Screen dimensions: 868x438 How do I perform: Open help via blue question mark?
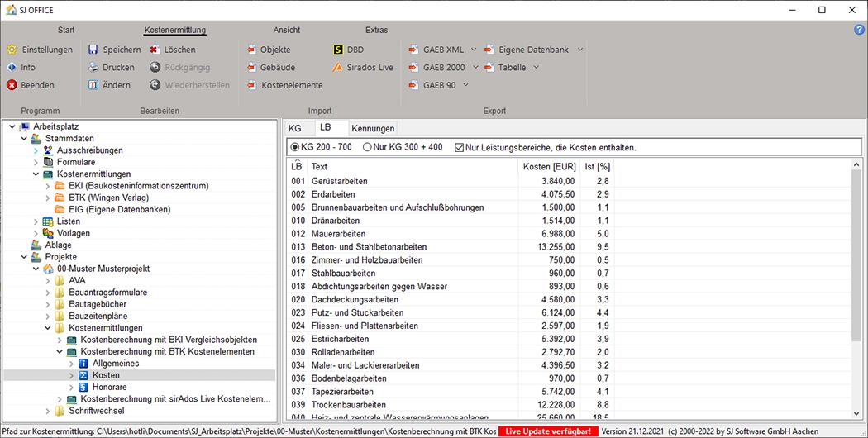(859, 30)
